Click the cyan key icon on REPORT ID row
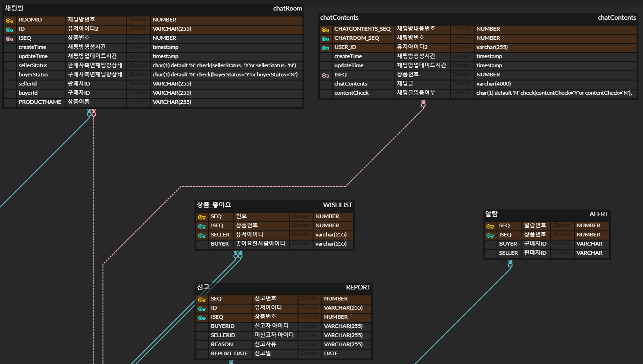The height and width of the screenshot is (364, 643). point(202,308)
